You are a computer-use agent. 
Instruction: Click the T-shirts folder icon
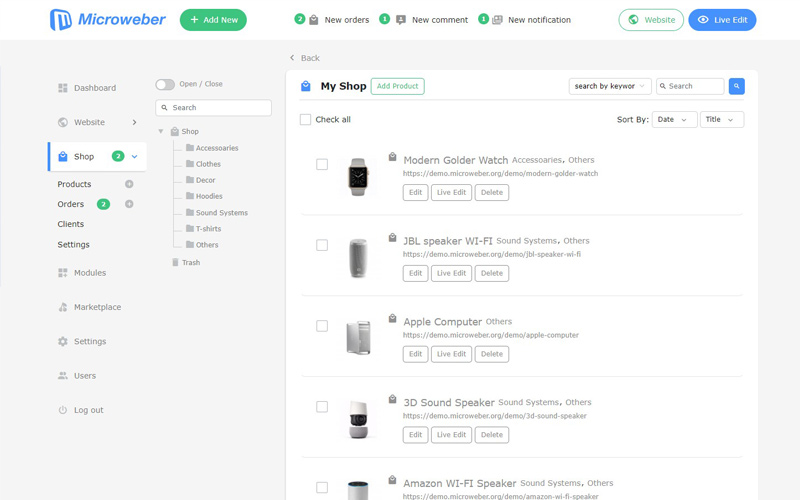[190, 228]
